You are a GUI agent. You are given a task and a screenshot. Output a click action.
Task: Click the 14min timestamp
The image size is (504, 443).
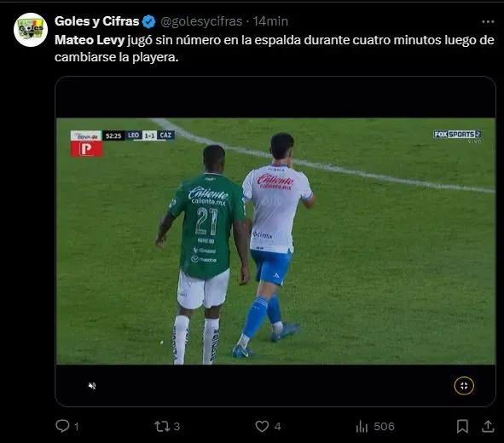(270, 21)
